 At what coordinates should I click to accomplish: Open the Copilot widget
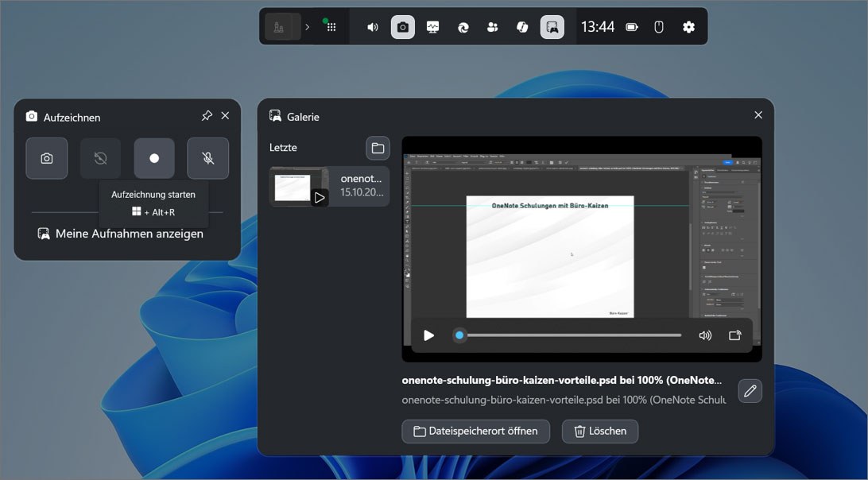(x=522, y=27)
